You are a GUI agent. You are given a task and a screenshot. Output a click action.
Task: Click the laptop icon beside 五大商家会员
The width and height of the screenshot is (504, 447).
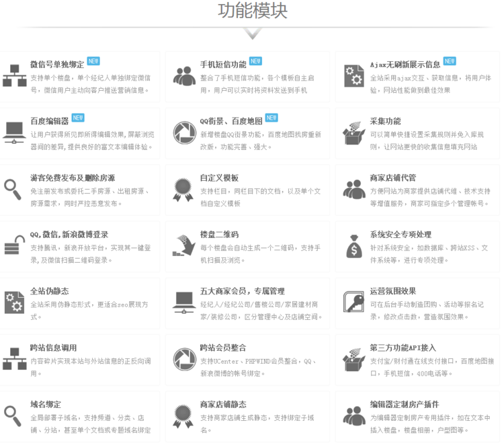click(x=184, y=302)
